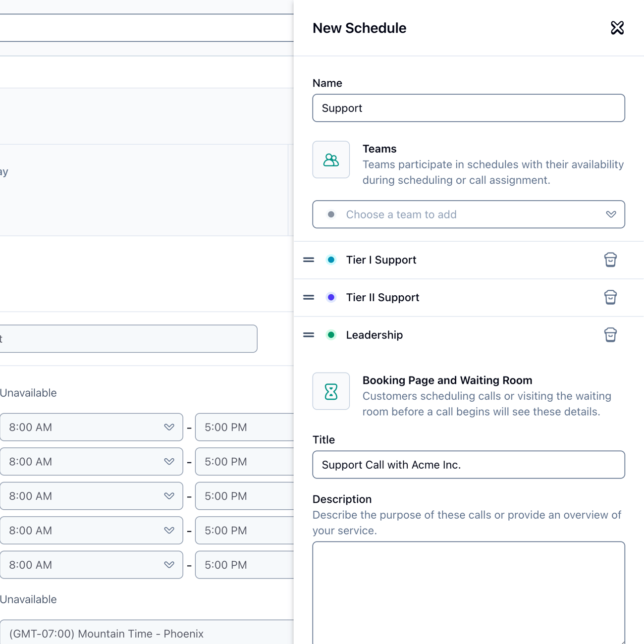644x644 pixels.
Task: Click the lower Unavailable label above timezone
Action: pos(28,599)
